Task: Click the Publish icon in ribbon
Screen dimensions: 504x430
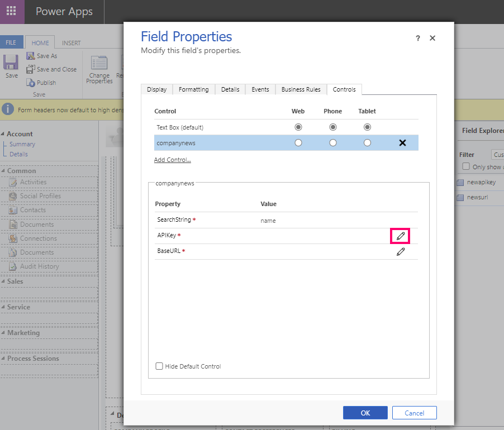Action: 31,83
